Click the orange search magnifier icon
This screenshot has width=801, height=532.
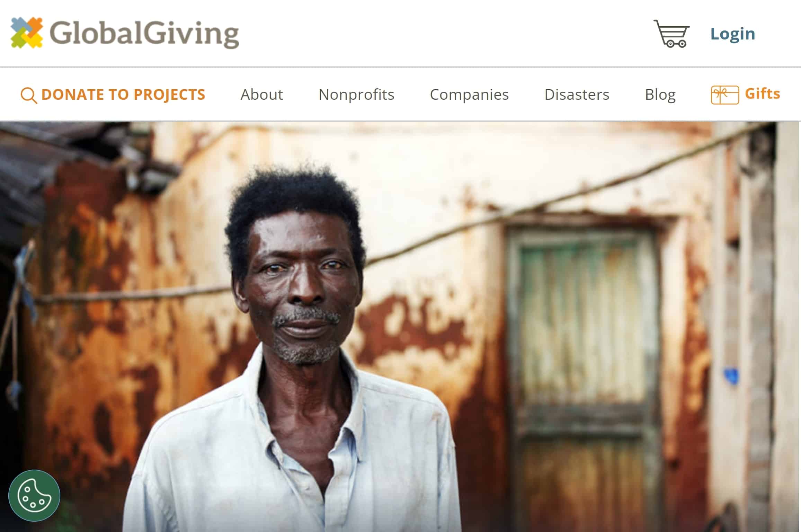[29, 95]
